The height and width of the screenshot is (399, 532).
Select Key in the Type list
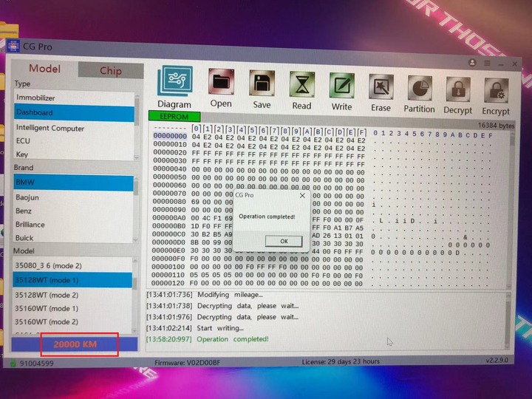click(74, 154)
